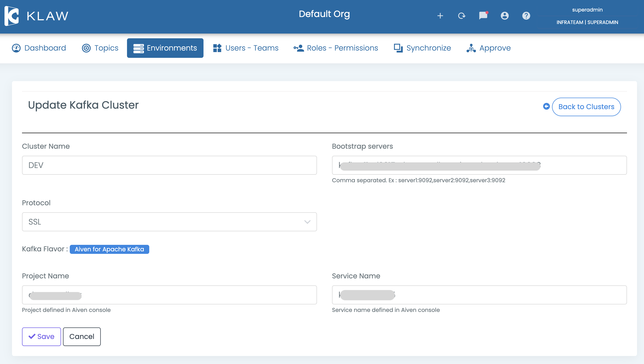Open the Environments menu tab
This screenshot has height=364, width=644.
165,48
